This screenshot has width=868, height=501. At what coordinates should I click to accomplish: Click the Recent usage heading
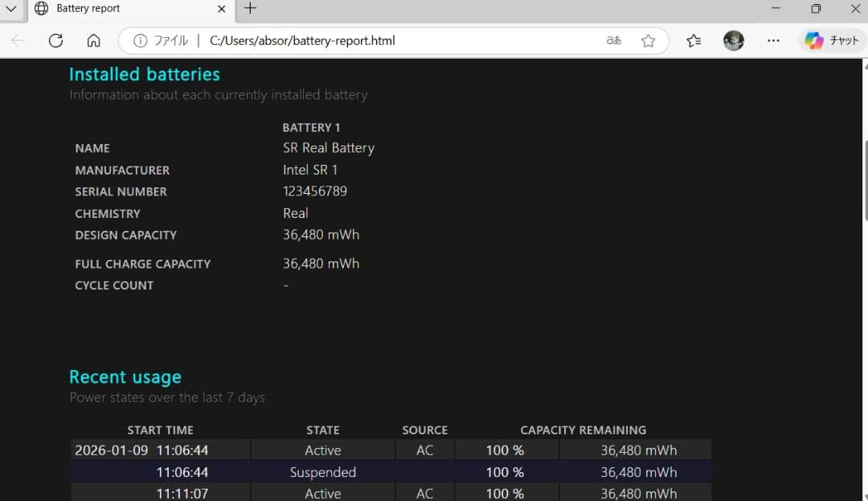click(125, 377)
